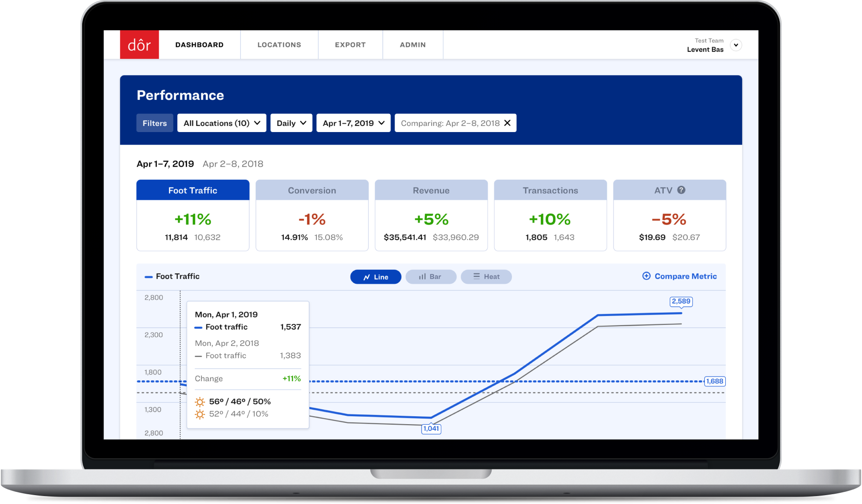Image resolution: width=862 pixels, height=504 pixels.
Task: Open the user account chevron menu
Action: click(736, 45)
